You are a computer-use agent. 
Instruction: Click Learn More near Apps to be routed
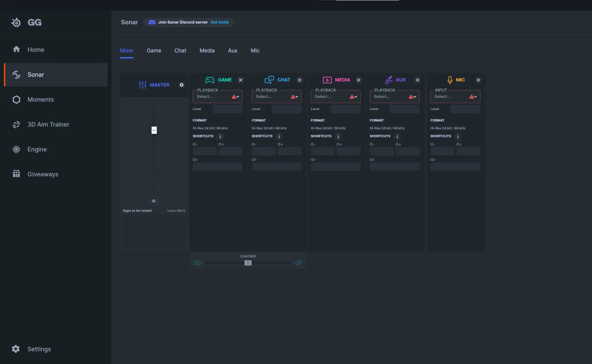[x=176, y=211]
